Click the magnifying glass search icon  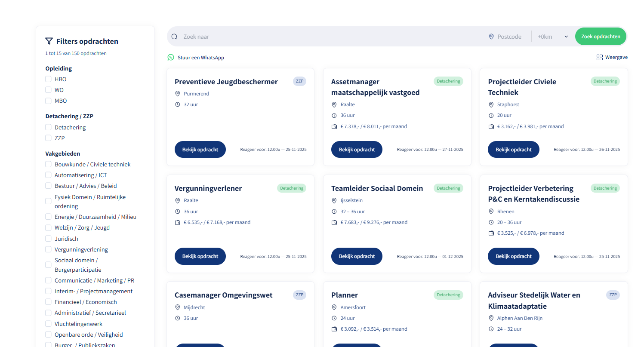click(174, 37)
